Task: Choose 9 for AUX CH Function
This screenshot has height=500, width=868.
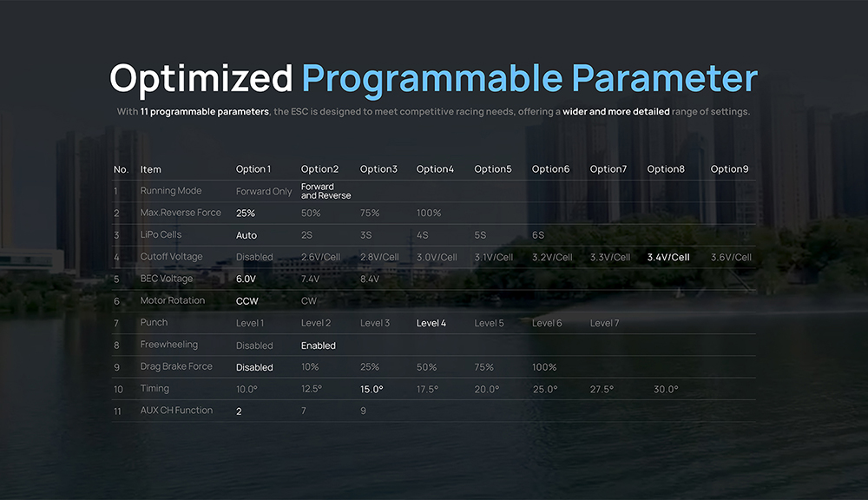Action: click(x=363, y=411)
